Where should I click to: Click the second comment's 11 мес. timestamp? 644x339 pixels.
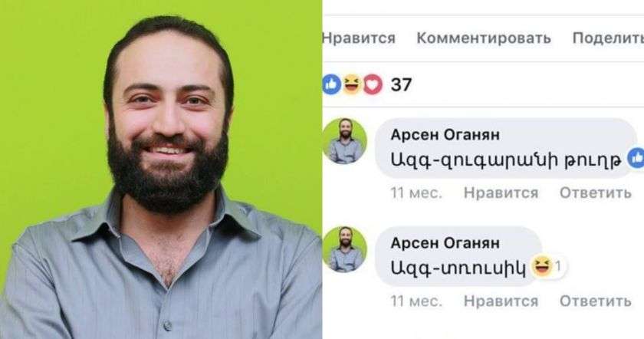416,301
